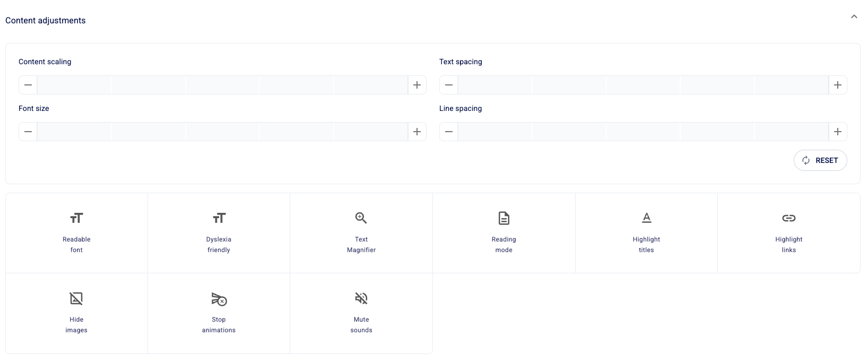Click the Highlight titles label
868x362 pixels.
(x=646, y=245)
